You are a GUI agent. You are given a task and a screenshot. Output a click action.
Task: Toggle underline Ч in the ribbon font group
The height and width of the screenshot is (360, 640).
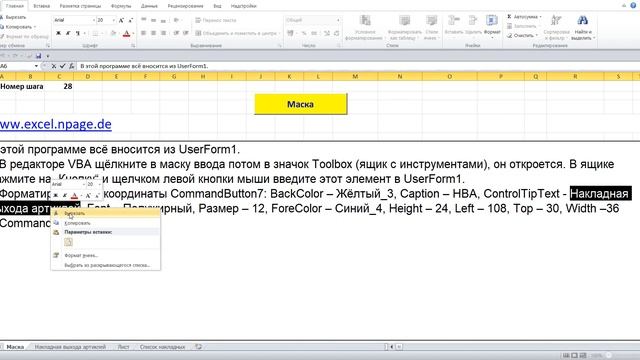pyautogui.click(x=78, y=33)
